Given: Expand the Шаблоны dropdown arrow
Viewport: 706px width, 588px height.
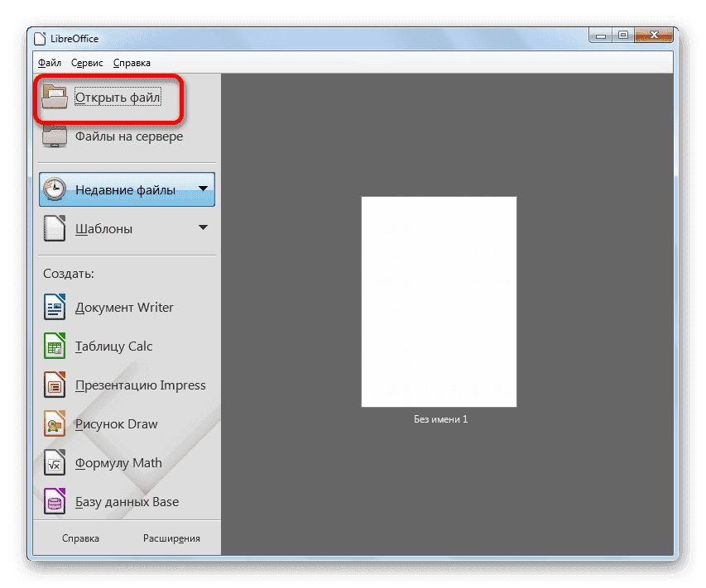Looking at the screenshot, I should coord(204,228).
